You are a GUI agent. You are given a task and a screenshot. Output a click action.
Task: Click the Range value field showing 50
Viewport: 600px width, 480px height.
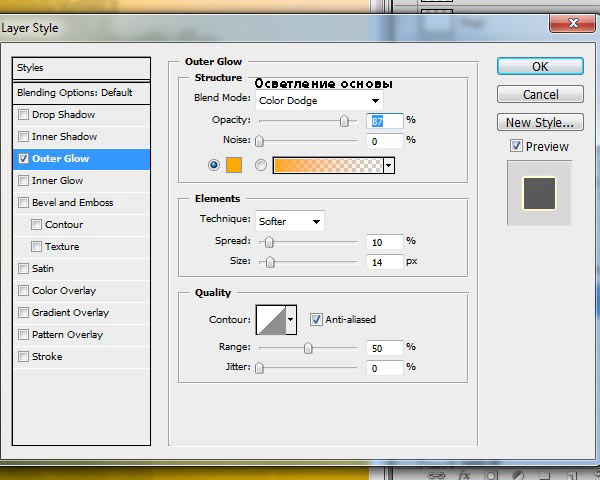pos(385,348)
